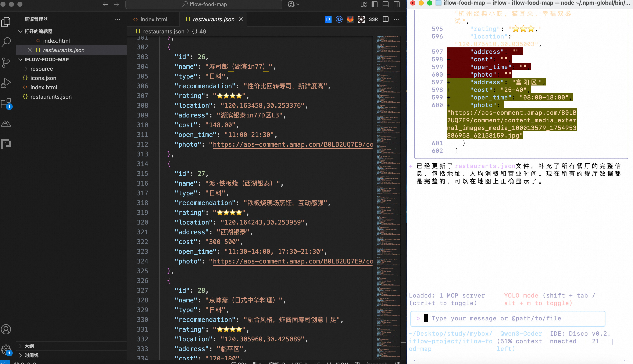Toggle the secondary side bar layout button

tap(397, 4)
